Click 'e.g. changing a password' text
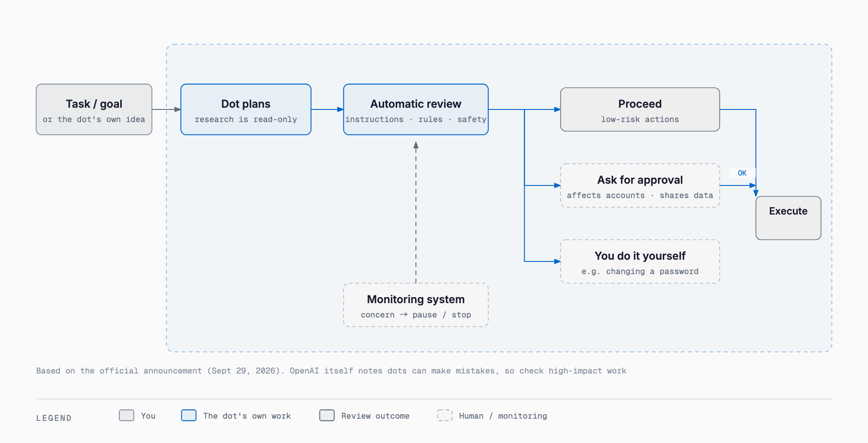Image resolution: width=868 pixels, height=443 pixels. pyautogui.click(x=640, y=271)
